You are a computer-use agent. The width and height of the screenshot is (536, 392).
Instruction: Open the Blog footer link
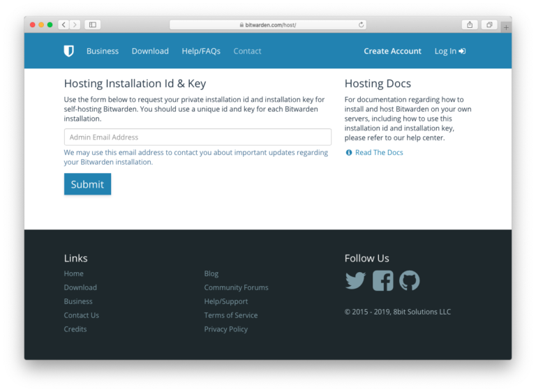[x=211, y=273]
